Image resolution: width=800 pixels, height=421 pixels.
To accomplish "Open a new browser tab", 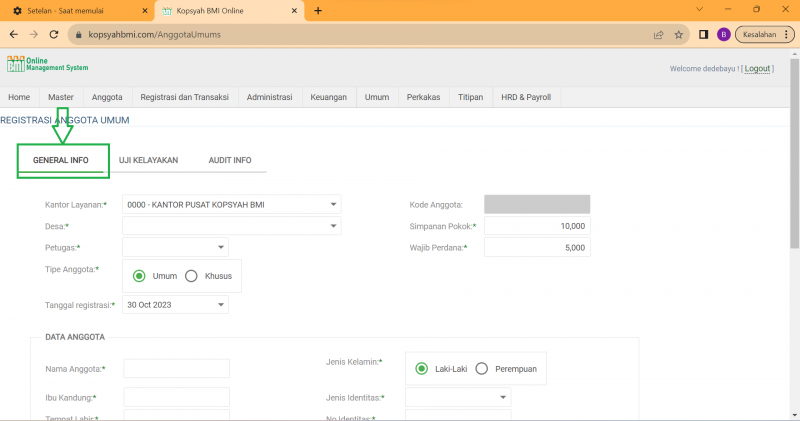I will [318, 11].
